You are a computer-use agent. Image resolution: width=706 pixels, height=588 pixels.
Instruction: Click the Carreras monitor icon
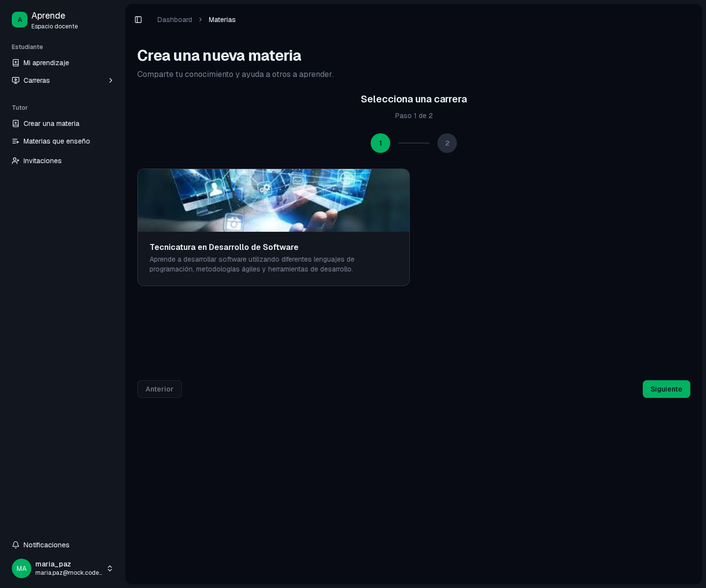click(16, 80)
